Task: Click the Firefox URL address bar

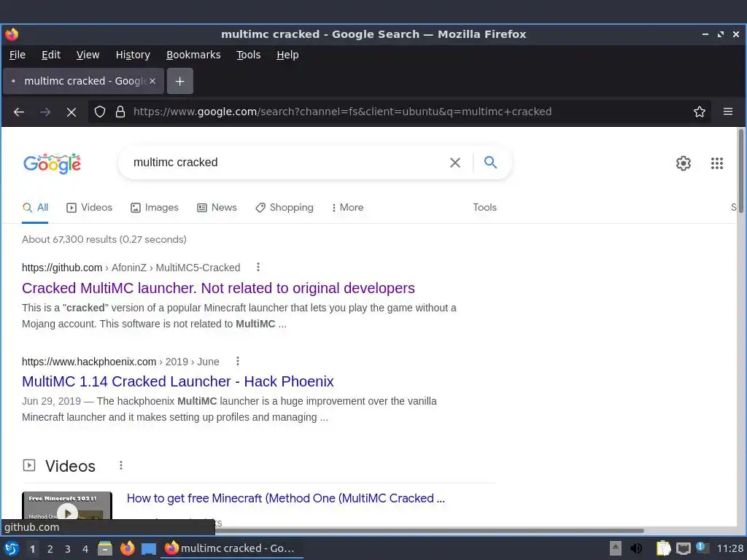Action: (x=391, y=112)
